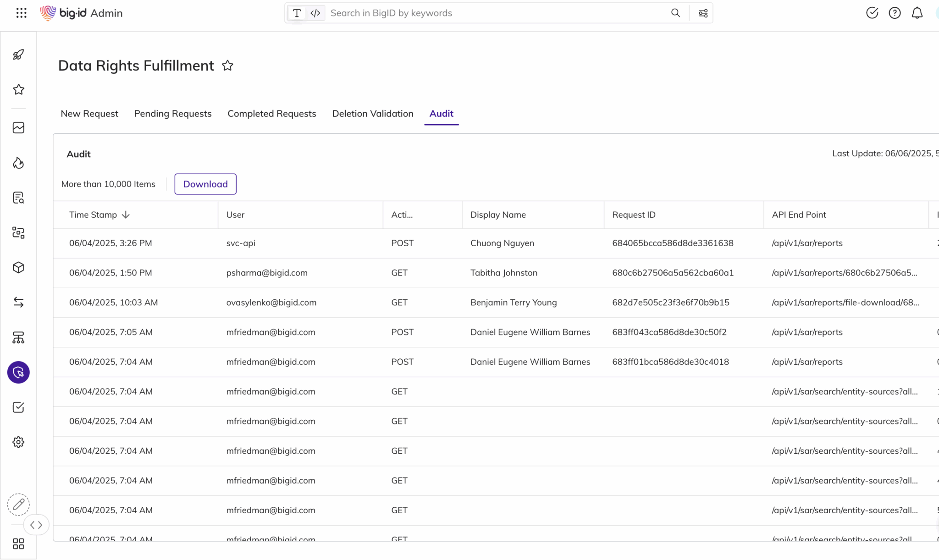Open the dashboard chart icon in sidebar

click(18, 127)
